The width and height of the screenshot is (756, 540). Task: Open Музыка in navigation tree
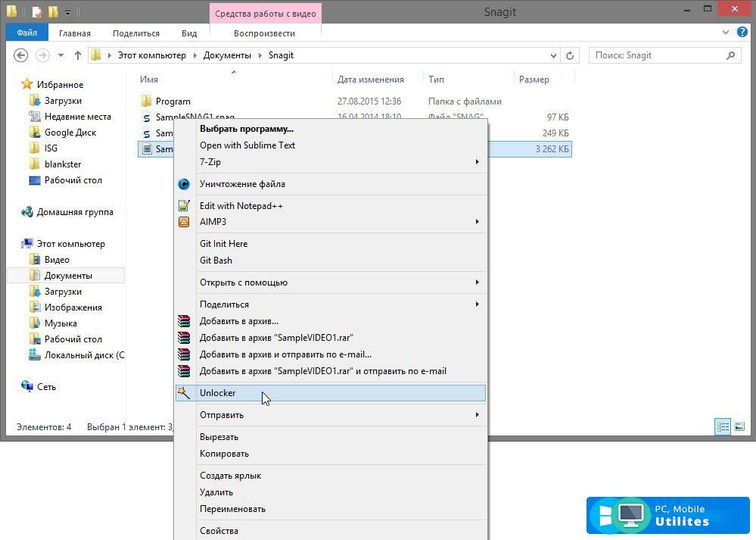[x=61, y=323]
